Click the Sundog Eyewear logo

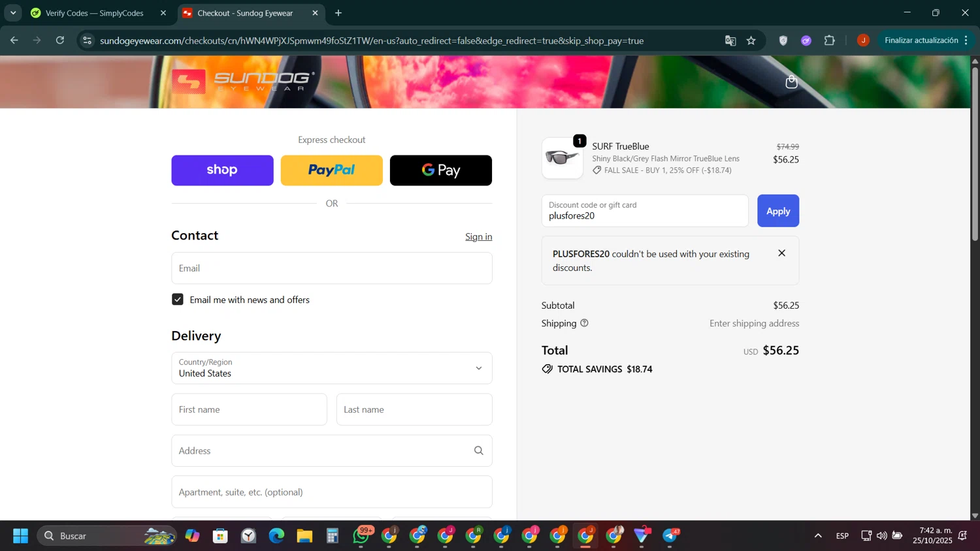click(x=243, y=82)
